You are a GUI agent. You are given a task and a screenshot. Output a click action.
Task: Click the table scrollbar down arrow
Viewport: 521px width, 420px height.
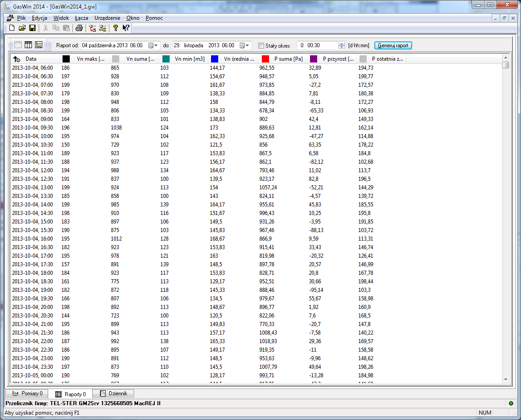506,380
